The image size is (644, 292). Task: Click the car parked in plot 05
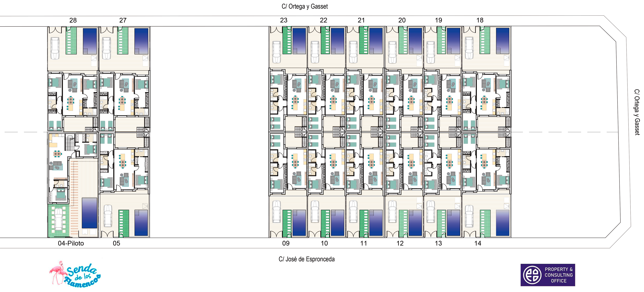pyautogui.click(x=108, y=216)
